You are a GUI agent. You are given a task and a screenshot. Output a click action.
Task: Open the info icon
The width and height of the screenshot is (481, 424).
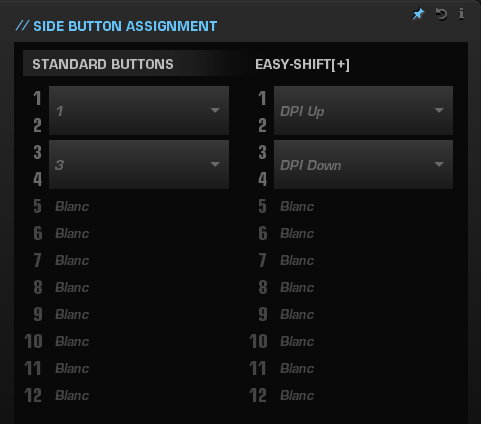coord(461,14)
